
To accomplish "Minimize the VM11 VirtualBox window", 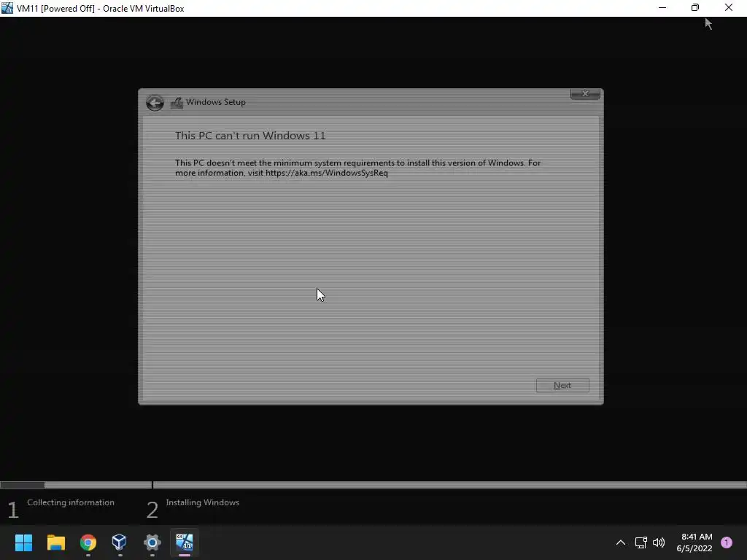I will coord(662,7).
